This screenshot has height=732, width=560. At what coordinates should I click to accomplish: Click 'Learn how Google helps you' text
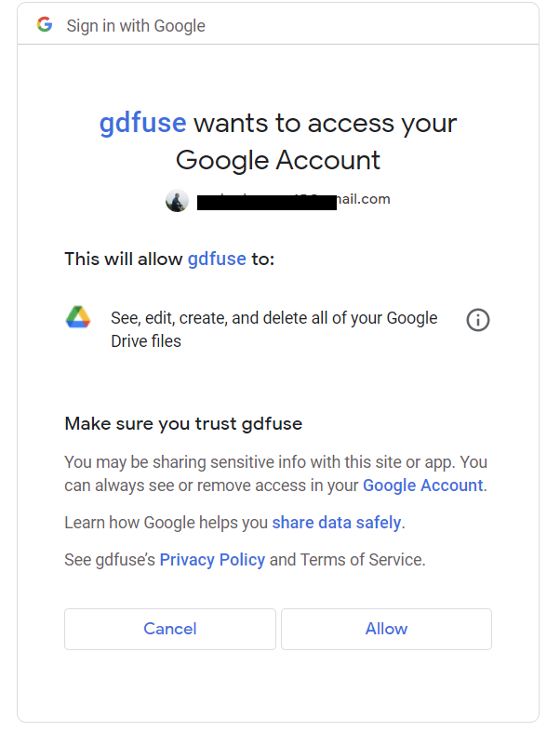point(167,523)
